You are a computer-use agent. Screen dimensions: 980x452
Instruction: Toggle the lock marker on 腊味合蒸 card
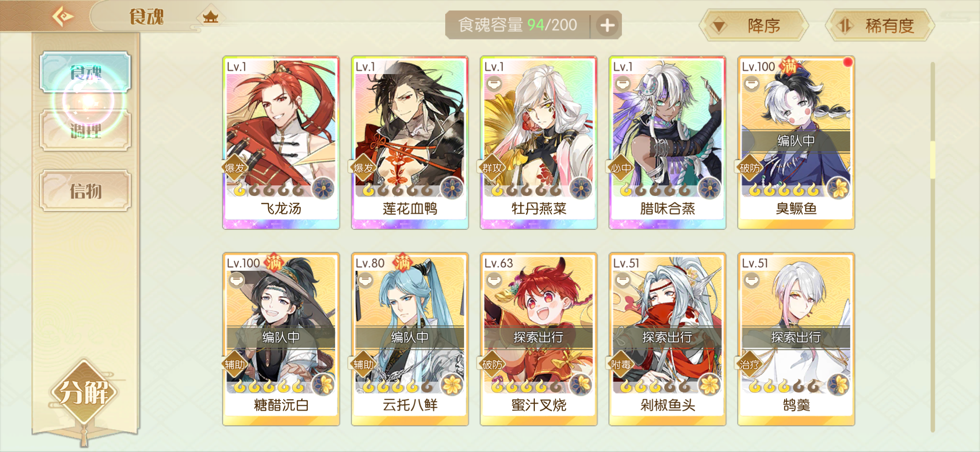[623, 84]
